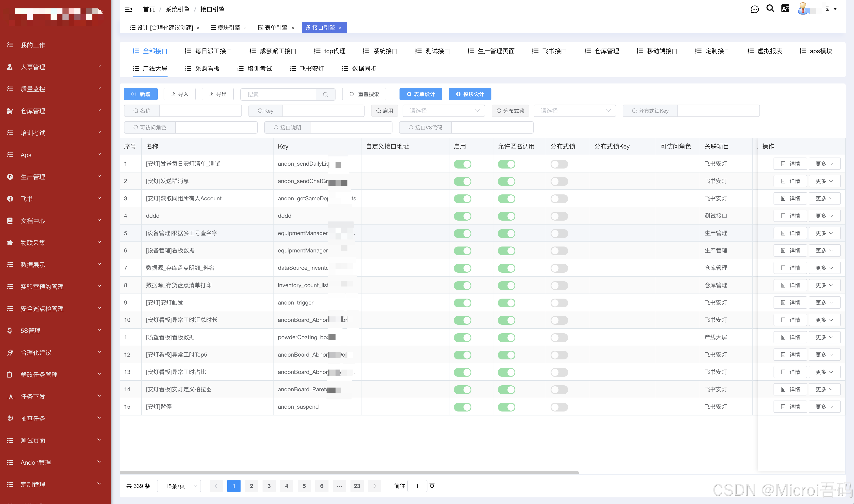Disable 启用 switch for row 1
The width and height of the screenshot is (854, 504).
pyautogui.click(x=463, y=164)
